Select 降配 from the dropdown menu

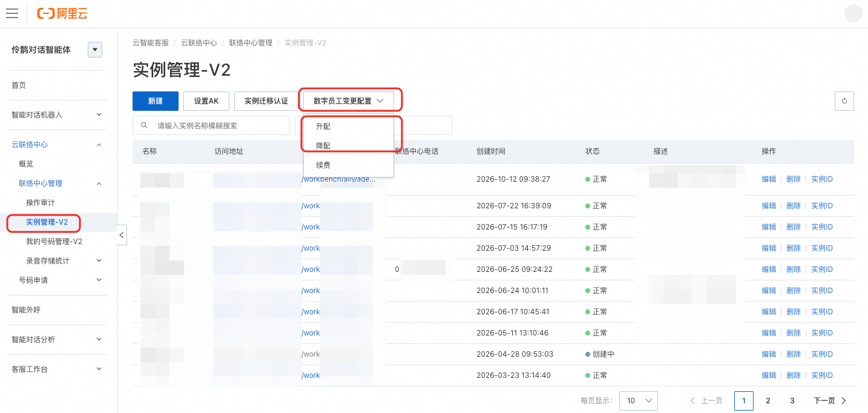[x=349, y=146]
